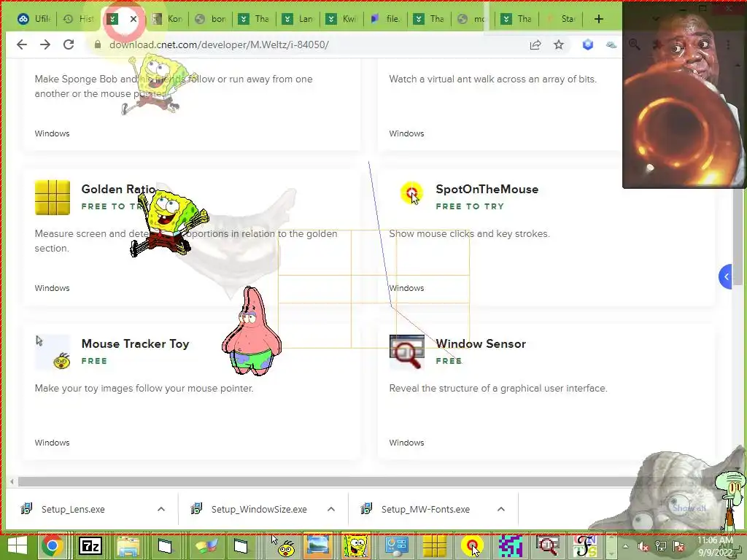Open downloaded Setup_Lens.exe file
Viewport: 747px width, 560px height.
pos(73,509)
